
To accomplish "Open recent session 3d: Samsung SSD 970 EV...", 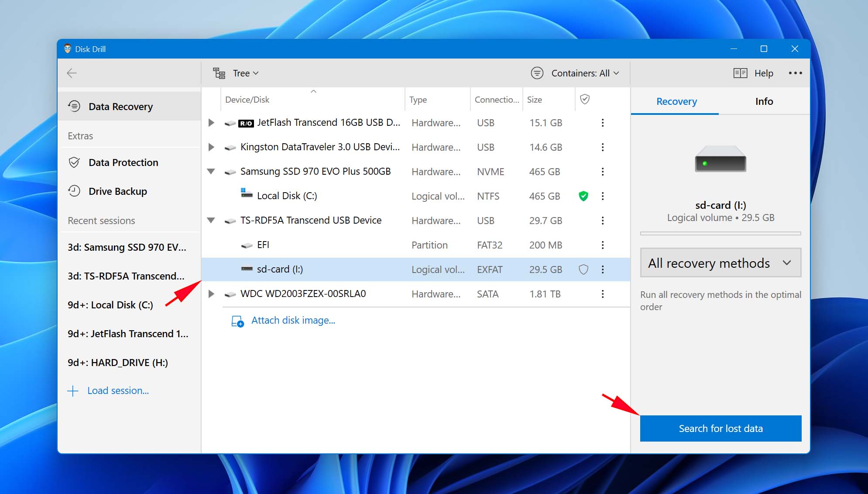I will point(127,247).
